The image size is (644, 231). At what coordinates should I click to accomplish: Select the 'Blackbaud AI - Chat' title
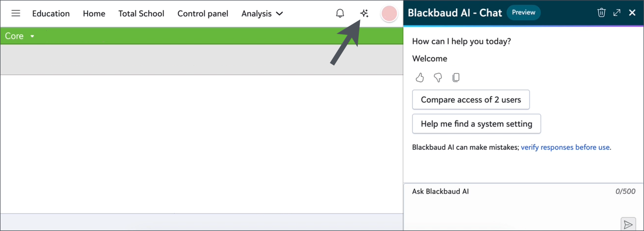click(455, 13)
